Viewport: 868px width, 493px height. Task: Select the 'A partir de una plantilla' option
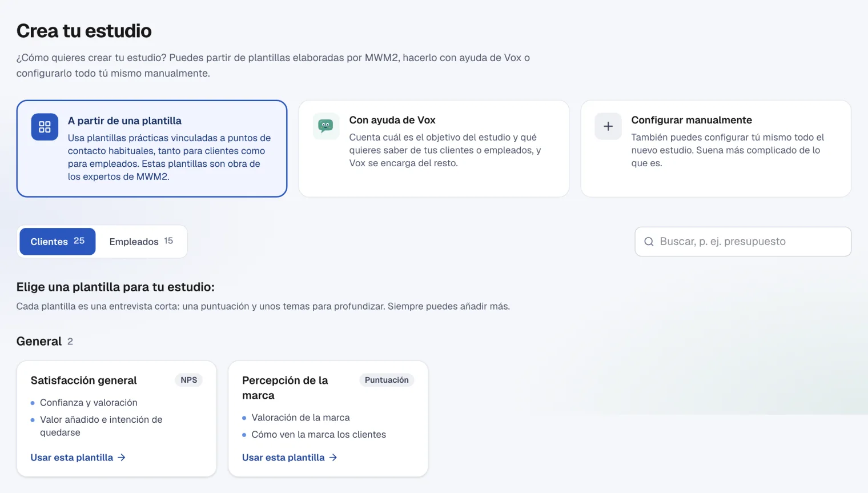click(152, 149)
